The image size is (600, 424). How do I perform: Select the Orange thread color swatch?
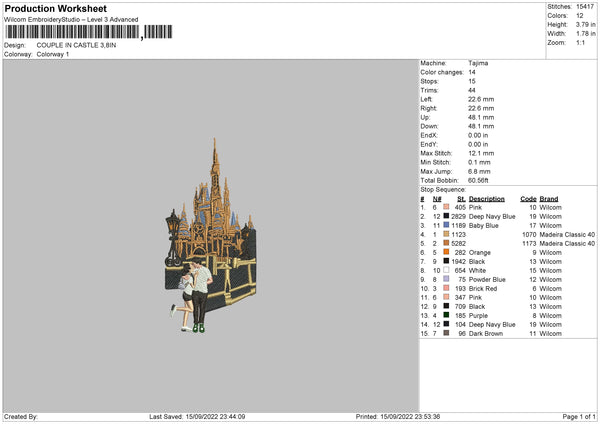coord(445,252)
